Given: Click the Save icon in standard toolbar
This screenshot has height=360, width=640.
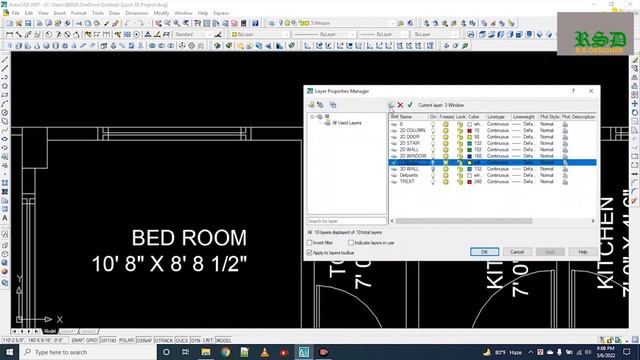Looking at the screenshot, I should pos(28,23).
